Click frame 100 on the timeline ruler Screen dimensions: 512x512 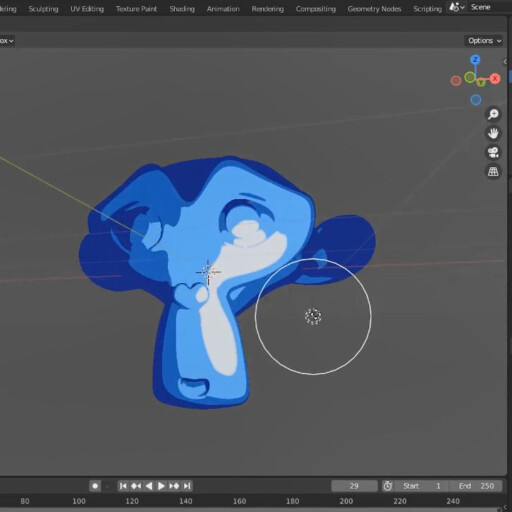pos(79,501)
